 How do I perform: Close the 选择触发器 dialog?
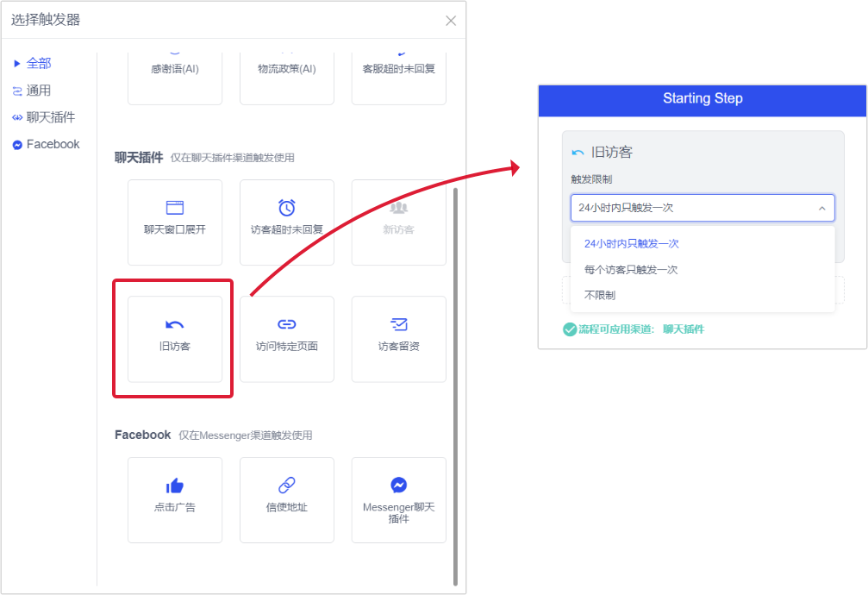[451, 21]
